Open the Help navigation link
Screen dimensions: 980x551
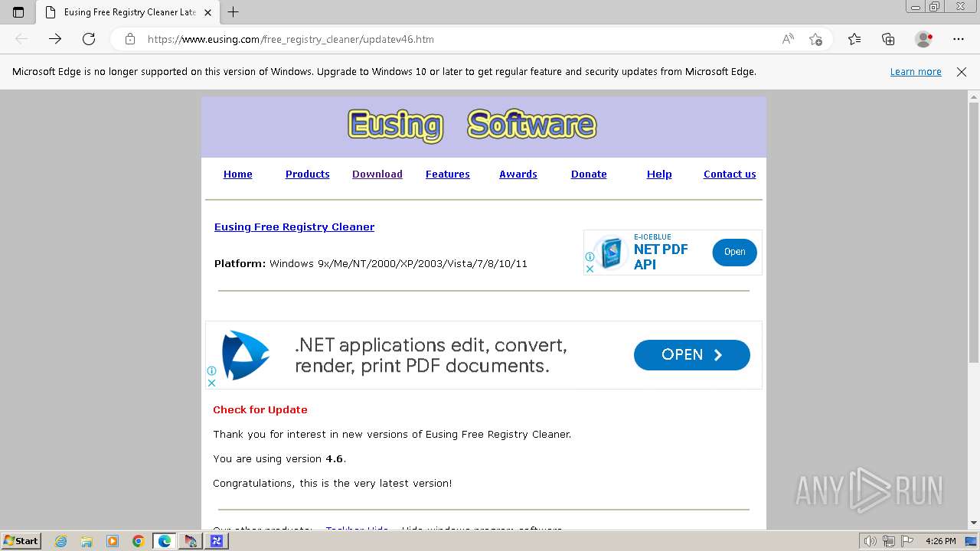(659, 174)
